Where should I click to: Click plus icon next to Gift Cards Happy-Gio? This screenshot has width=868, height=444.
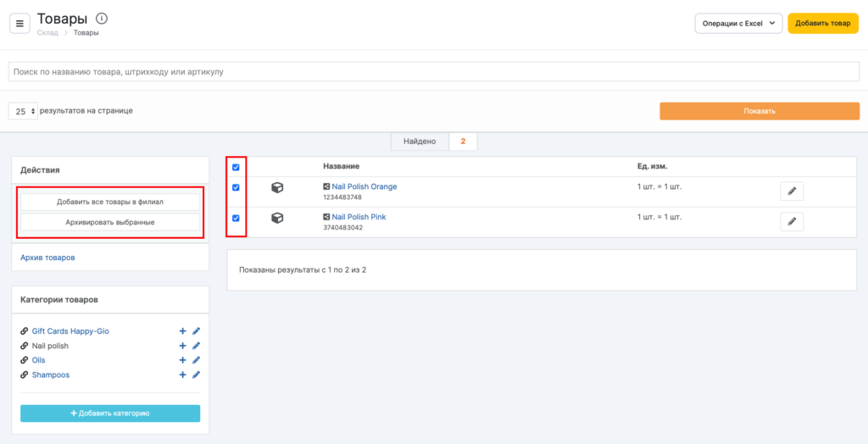pos(182,331)
